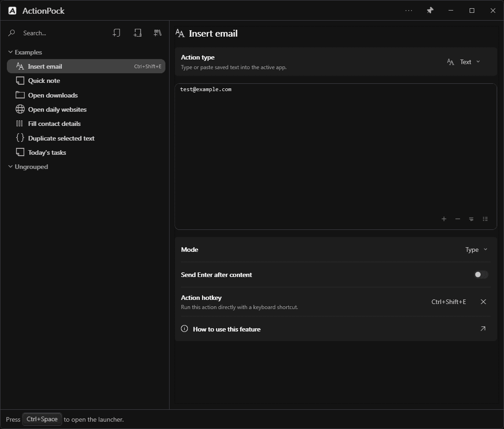
Task: Collapse the Ungrouped section
Action: [10, 167]
